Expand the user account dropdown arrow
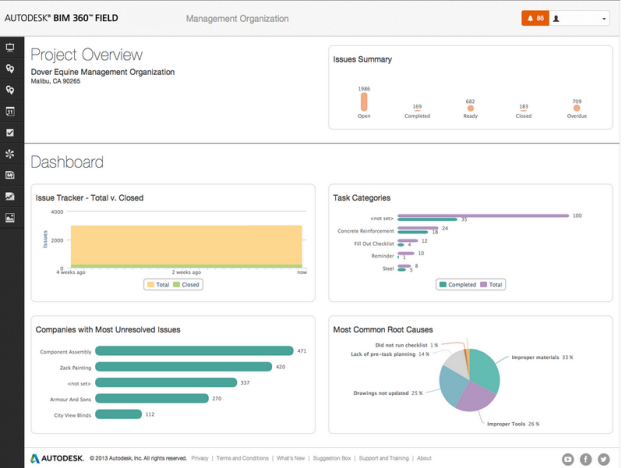The width and height of the screenshot is (626, 468). pos(604,19)
